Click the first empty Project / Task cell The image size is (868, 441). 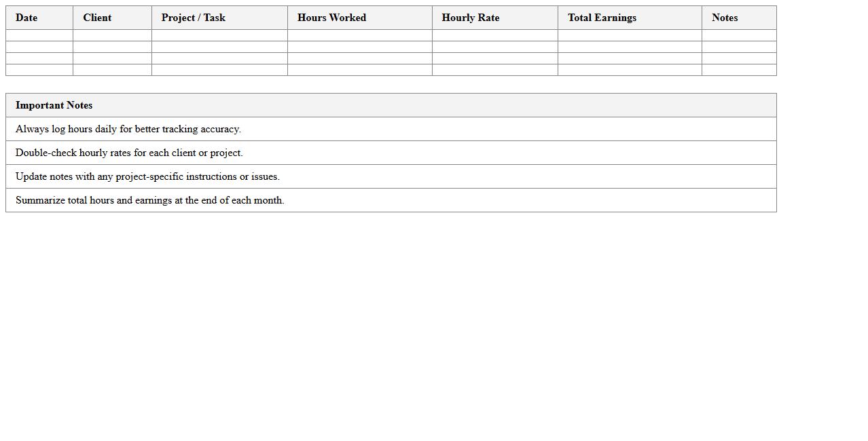click(x=219, y=35)
